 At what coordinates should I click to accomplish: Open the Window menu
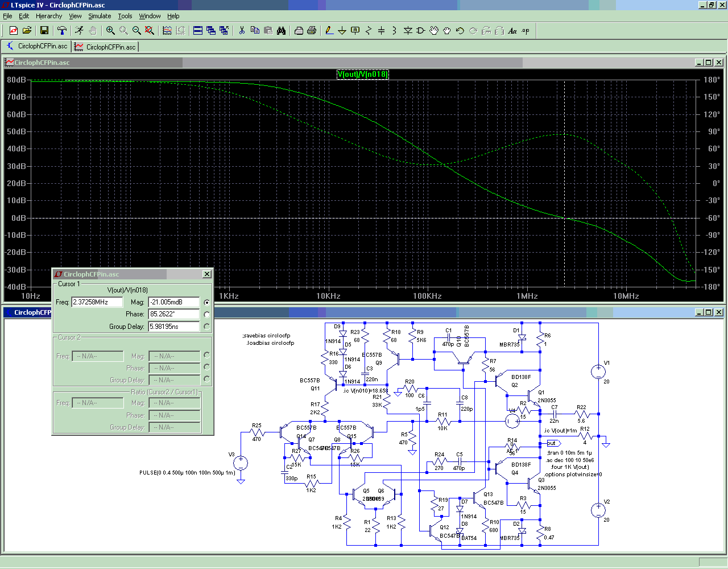coord(150,16)
